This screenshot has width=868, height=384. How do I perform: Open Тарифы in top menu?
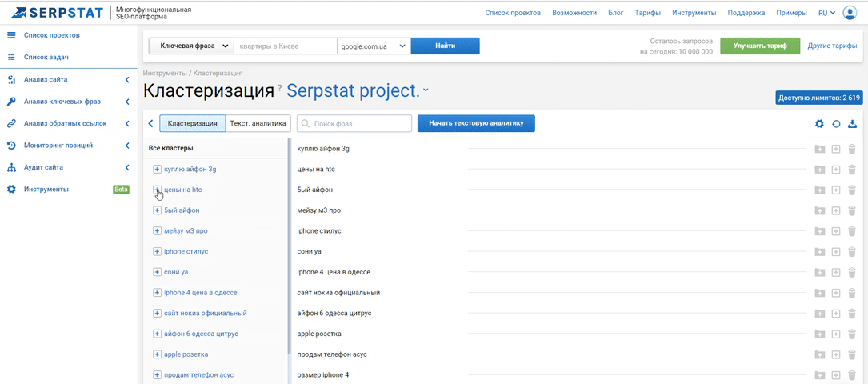tap(648, 13)
